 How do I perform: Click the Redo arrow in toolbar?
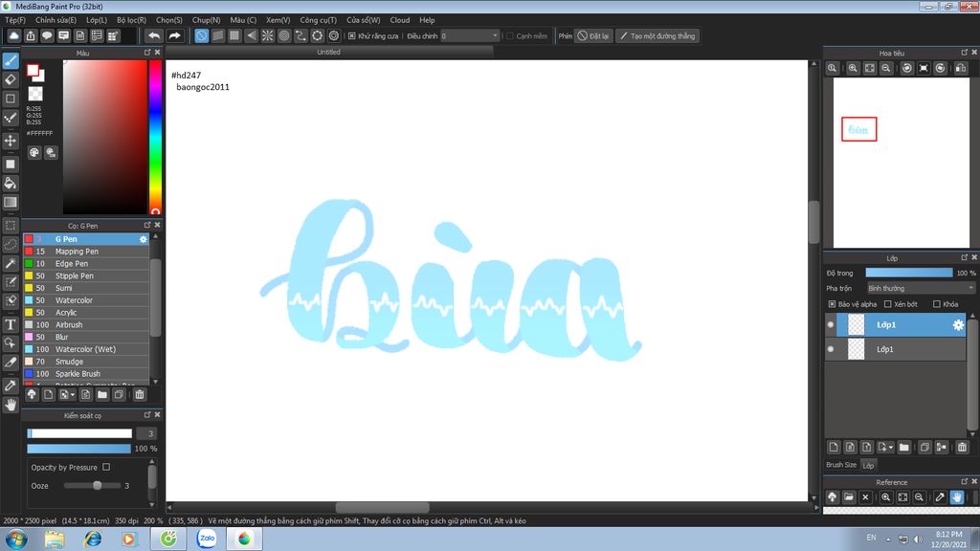pyautogui.click(x=174, y=35)
